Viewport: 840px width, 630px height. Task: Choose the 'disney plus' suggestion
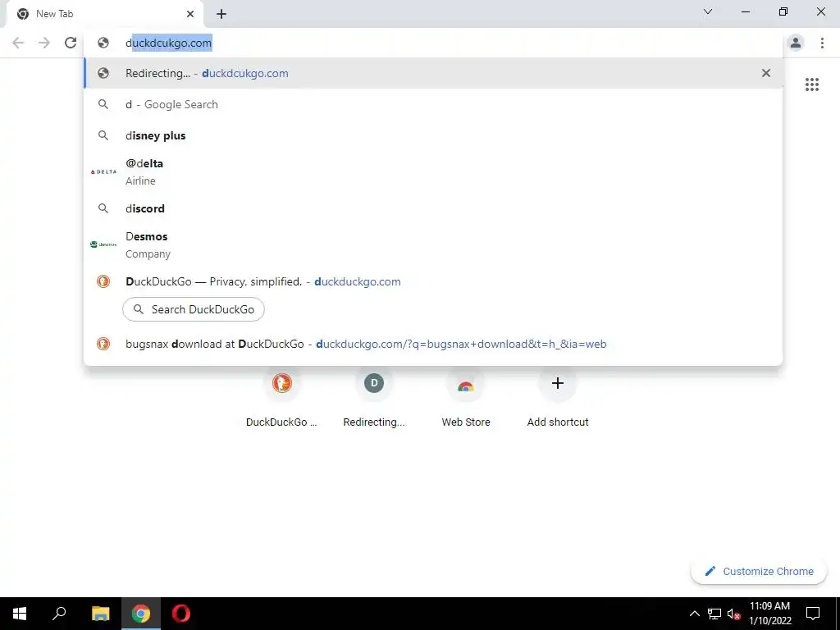coord(433,135)
